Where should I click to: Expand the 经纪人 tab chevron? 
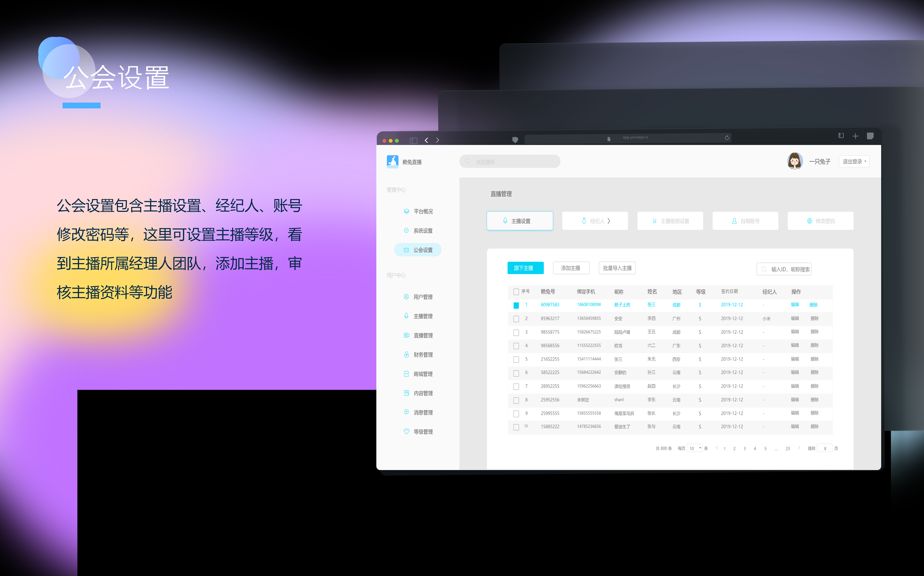click(x=609, y=221)
